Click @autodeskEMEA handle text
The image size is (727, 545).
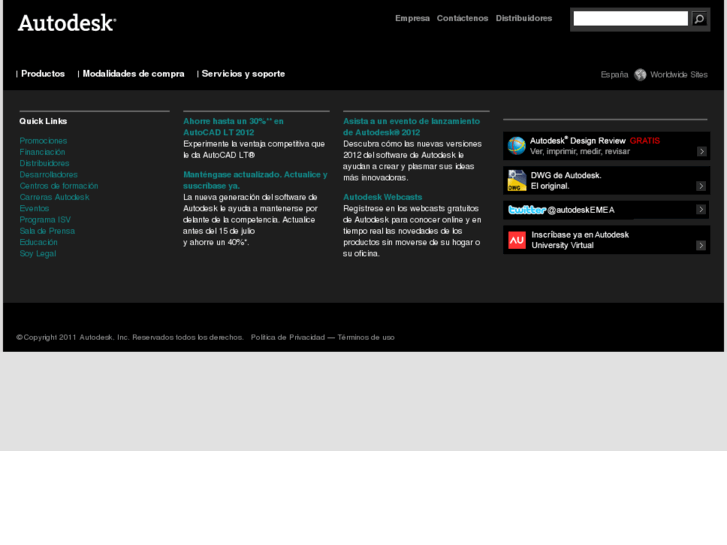[580, 210]
